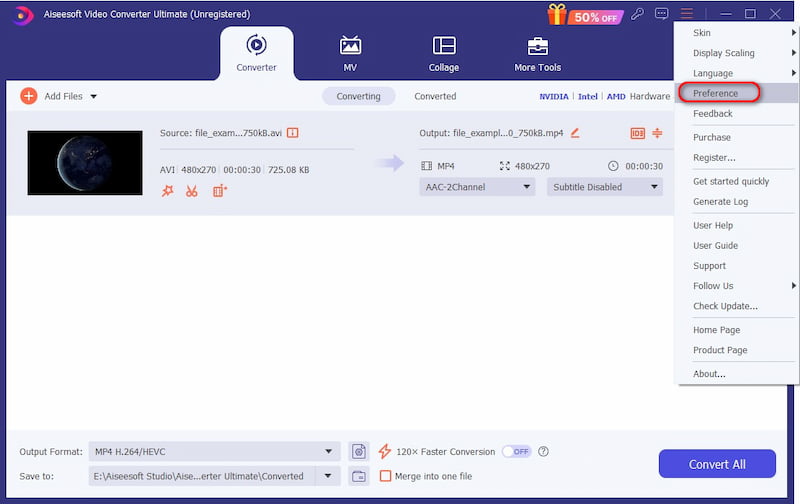The height and width of the screenshot is (504, 800).
Task: Click the source file info icon
Action: [292, 133]
